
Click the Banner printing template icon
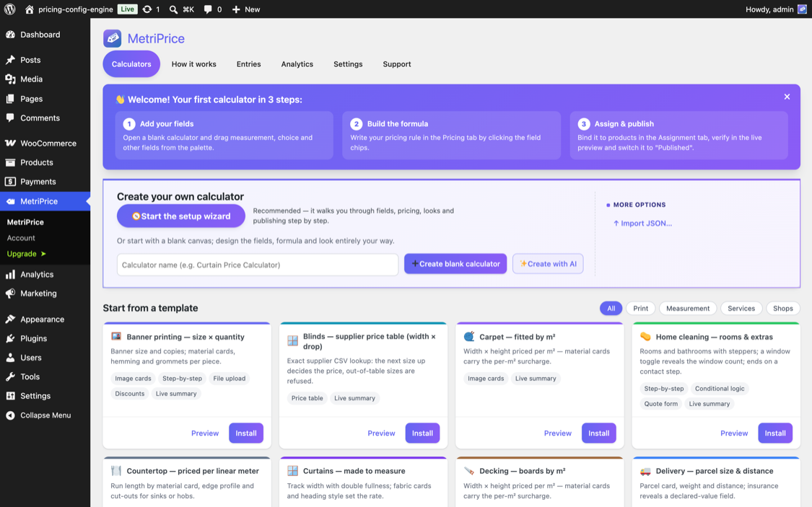coord(116,336)
